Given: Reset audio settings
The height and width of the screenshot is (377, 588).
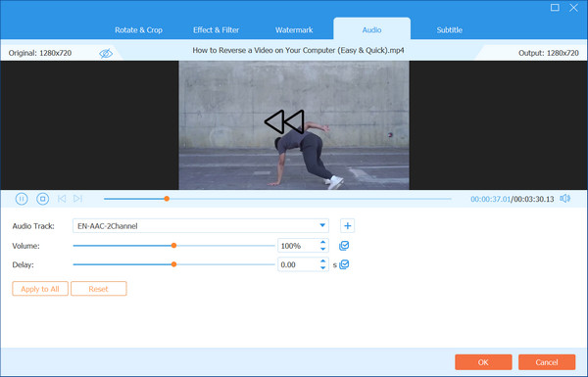Looking at the screenshot, I should coord(99,289).
